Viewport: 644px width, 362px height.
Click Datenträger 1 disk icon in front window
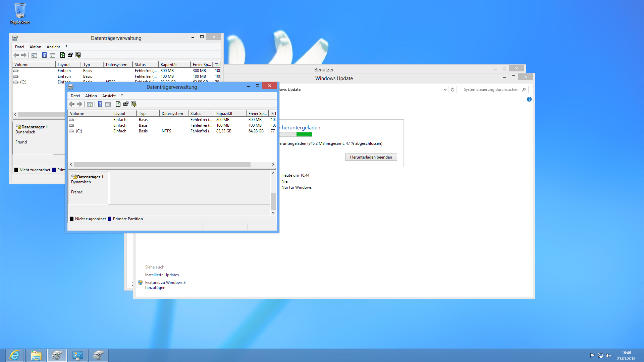[74, 177]
